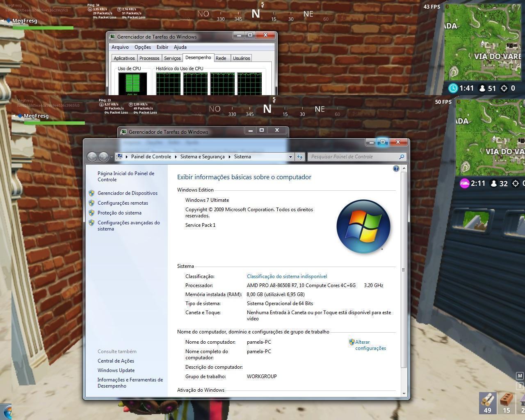Open the Ajuda menu in Task Manager
The image size is (525, 420).
click(x=180, y=47)
